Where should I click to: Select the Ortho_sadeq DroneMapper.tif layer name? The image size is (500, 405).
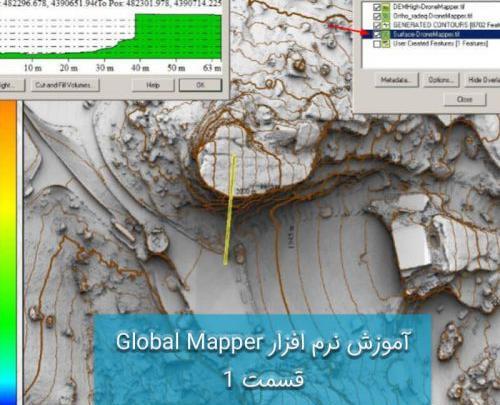click(x=432, y=16)
